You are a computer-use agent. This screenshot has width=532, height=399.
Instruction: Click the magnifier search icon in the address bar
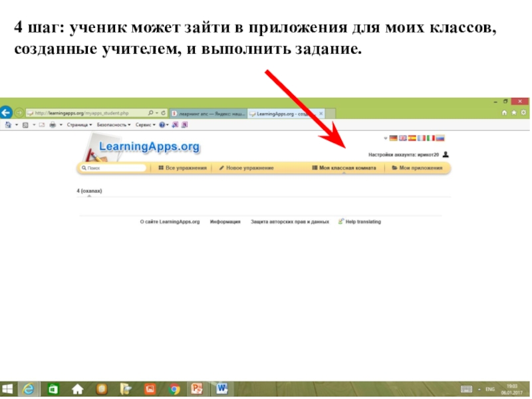click(x=151, y=112)
